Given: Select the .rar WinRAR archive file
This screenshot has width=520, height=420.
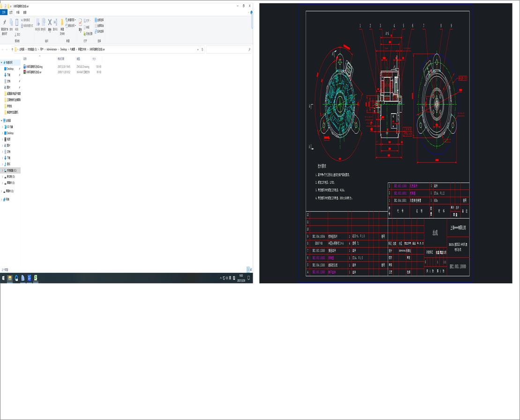Looking at the screenshot, I should (x=62, y=72).
